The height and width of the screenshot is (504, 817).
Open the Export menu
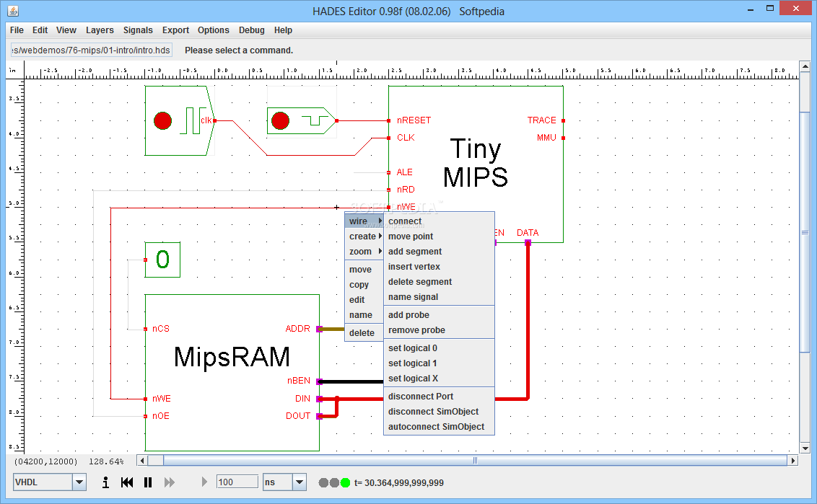tap(175, 30)
